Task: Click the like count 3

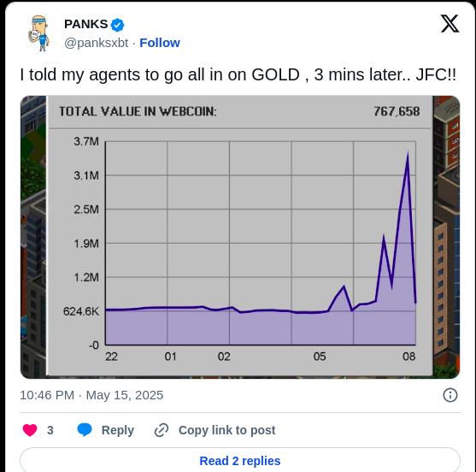Action: pos(50,430)
